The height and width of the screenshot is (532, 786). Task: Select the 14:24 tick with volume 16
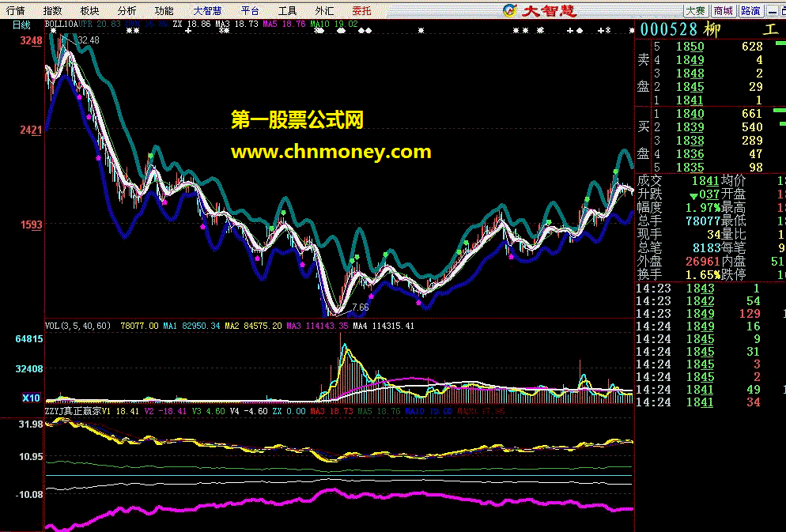pos(700,326)
